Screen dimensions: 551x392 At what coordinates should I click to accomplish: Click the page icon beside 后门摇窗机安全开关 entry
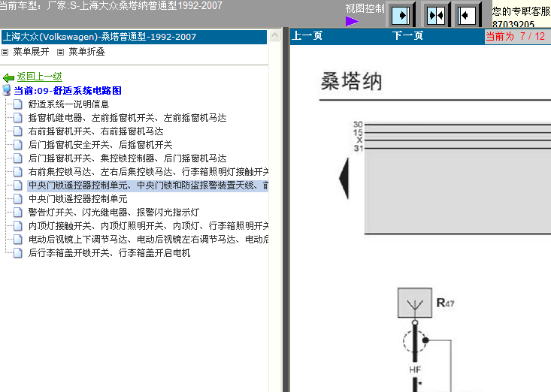click(x=18, y=145)
